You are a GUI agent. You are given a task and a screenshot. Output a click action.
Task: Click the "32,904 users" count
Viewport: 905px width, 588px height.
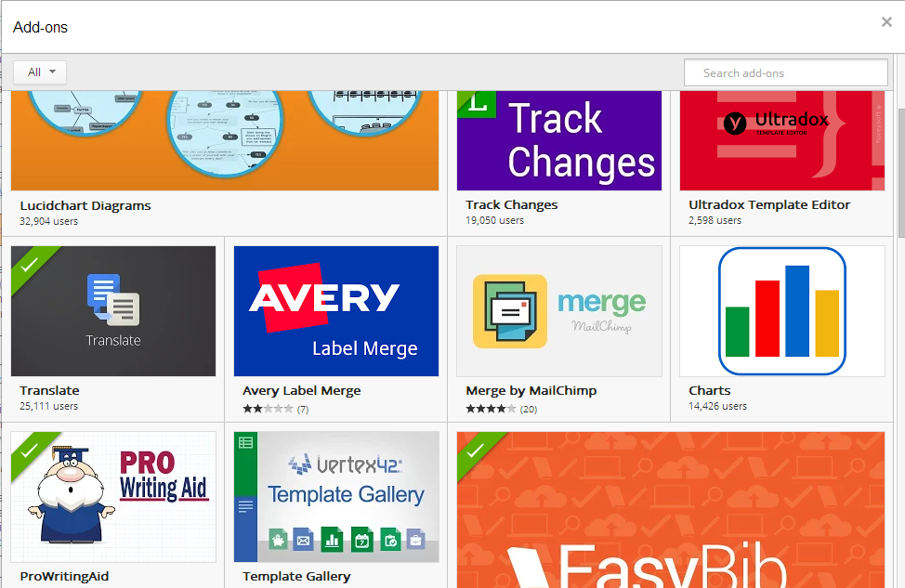tap(48, 221)
